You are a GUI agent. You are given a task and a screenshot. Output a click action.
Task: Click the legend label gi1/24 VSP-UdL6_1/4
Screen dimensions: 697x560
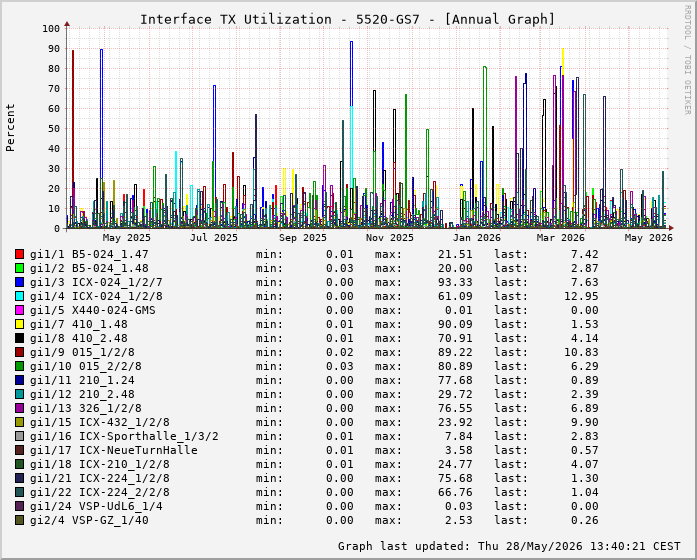(x=96, y=506)
